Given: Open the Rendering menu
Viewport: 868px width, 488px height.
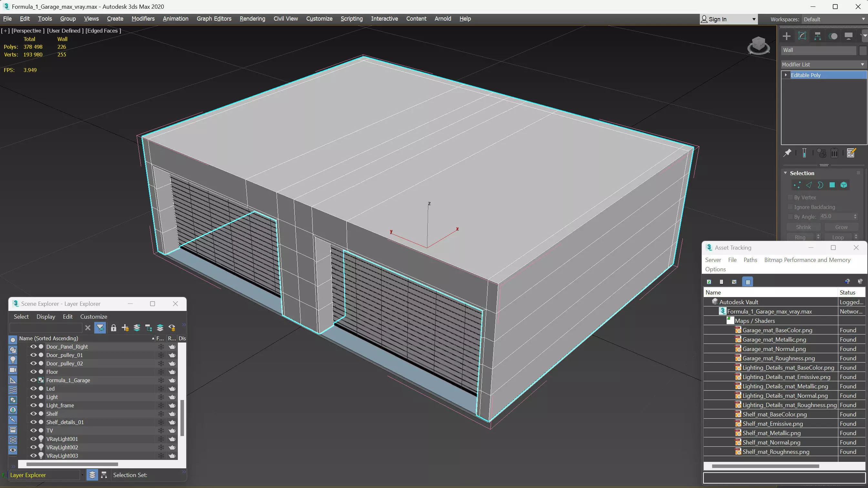Looking at the screenshot, I should click(x=252, y=18).
